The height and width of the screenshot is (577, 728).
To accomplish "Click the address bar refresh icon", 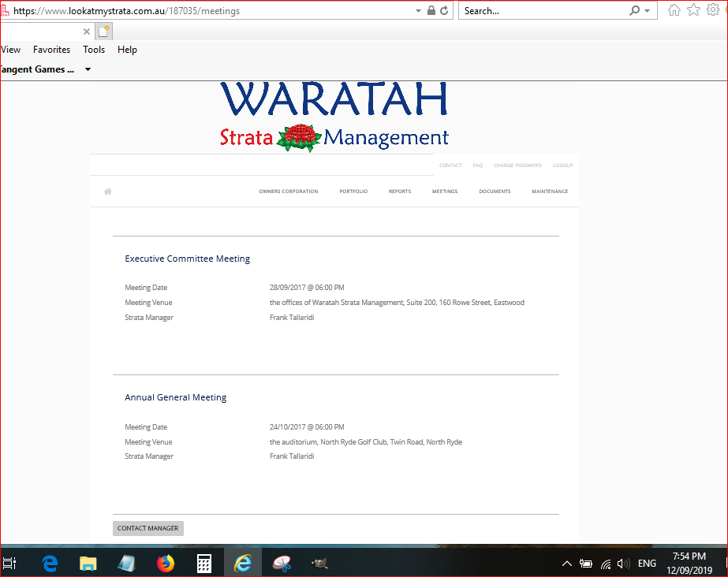I will click(444, 11).
